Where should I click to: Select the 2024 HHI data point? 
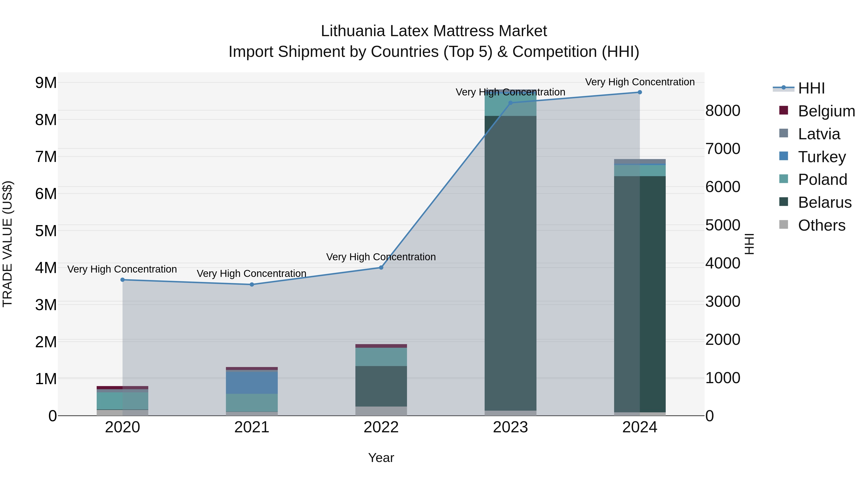pyautogui.click(x=640, y=92)
